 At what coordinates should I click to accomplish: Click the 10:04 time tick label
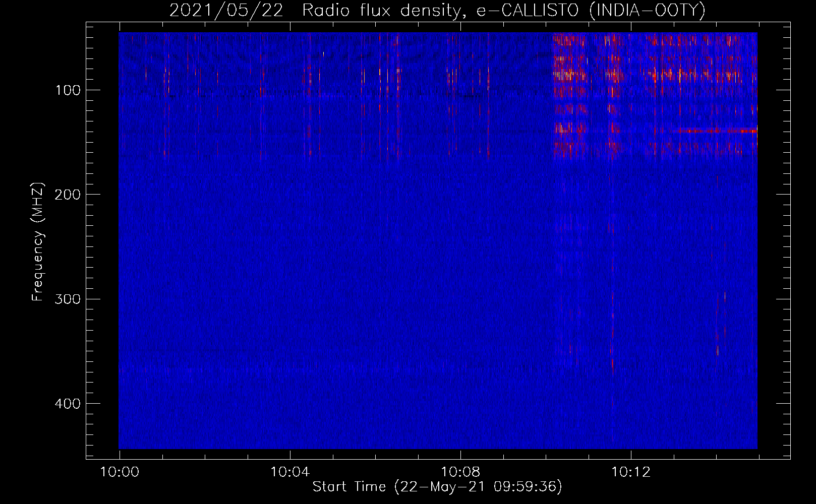[x=290, y=472]
